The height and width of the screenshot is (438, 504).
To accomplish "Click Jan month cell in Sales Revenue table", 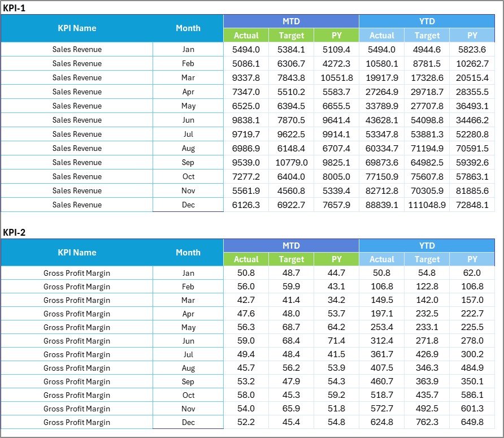I will click(x=188, y=49).
